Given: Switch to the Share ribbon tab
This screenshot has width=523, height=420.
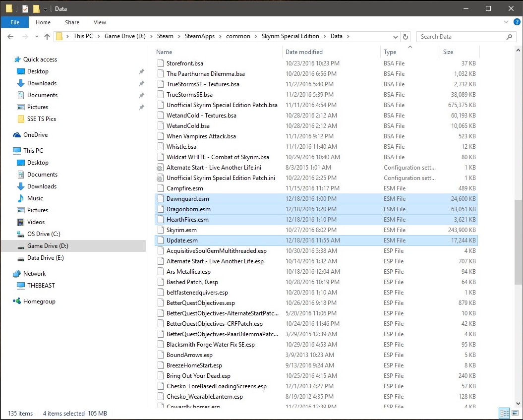Looking at the screenshot, I should click(x=72, y=22).
